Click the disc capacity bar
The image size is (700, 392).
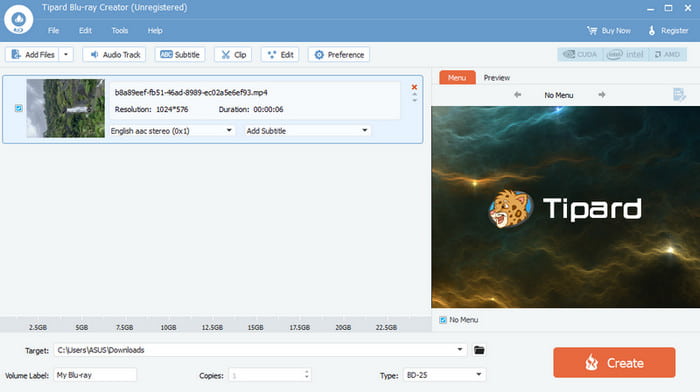click(x=216, y=325)
